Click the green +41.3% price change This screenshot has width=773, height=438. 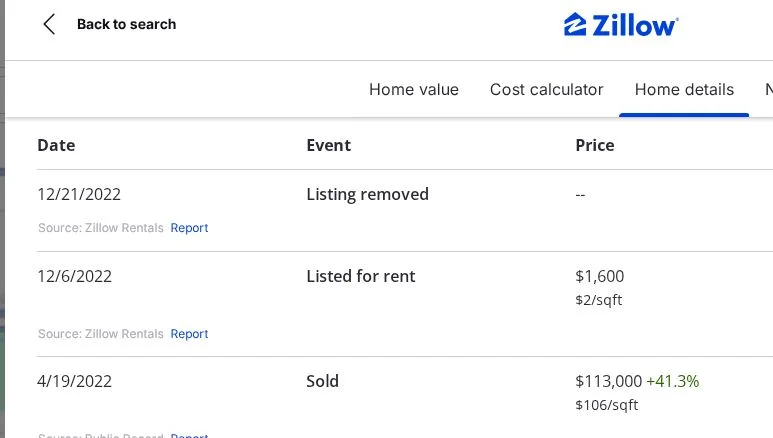(672, 381)
